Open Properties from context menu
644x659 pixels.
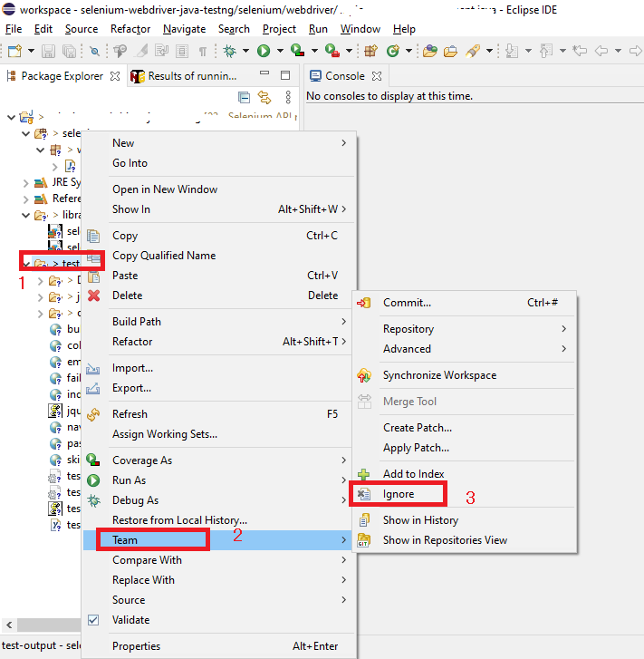point(217,646)
